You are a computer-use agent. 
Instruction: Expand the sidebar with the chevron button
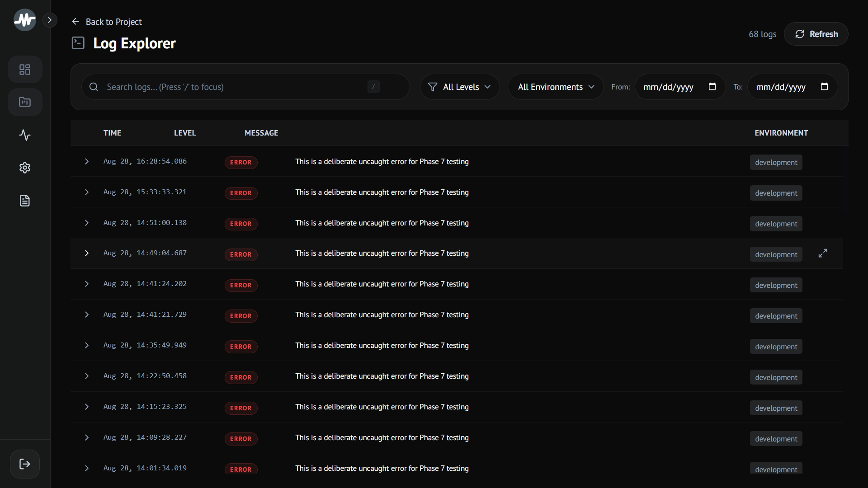pyautogui.click(x=50, y=20)
